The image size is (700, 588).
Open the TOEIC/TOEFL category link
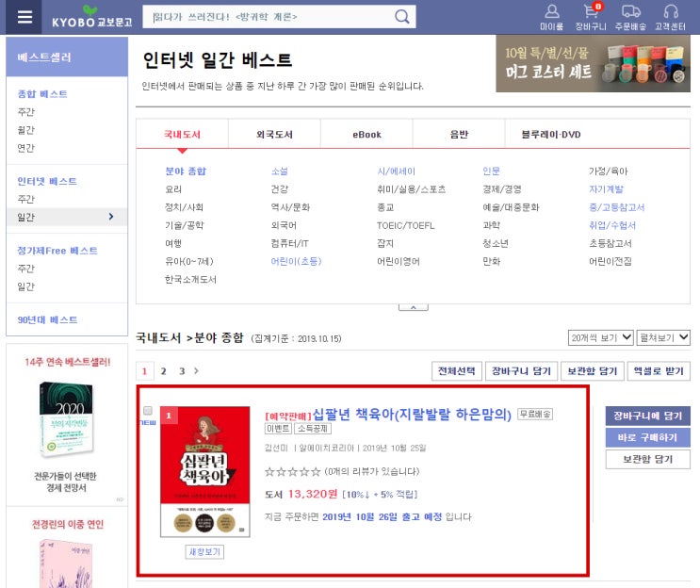coord(405,225)
